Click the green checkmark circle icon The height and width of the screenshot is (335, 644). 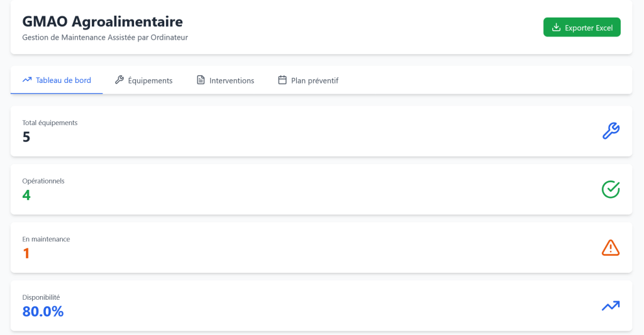[x=611, y=189]
